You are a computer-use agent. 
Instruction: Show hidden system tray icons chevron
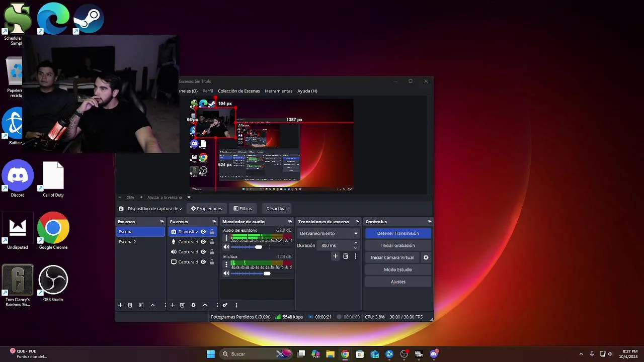(x=581, y=354)
